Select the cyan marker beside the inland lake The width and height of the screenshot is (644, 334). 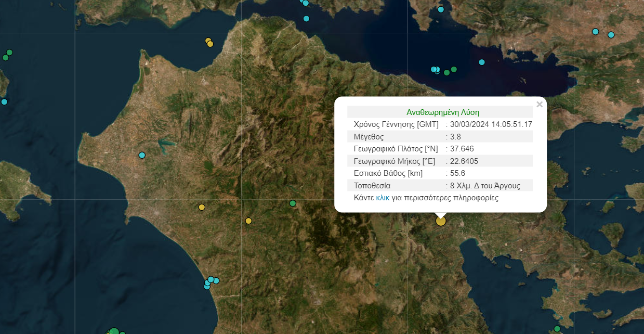click(142, 155)
